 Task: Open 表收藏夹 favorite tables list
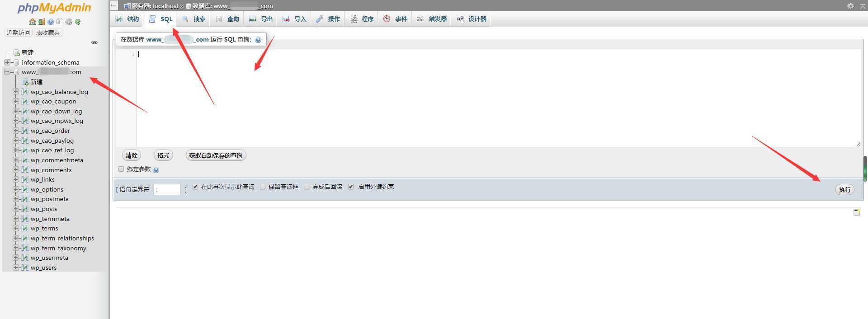[x=48, y=33]
